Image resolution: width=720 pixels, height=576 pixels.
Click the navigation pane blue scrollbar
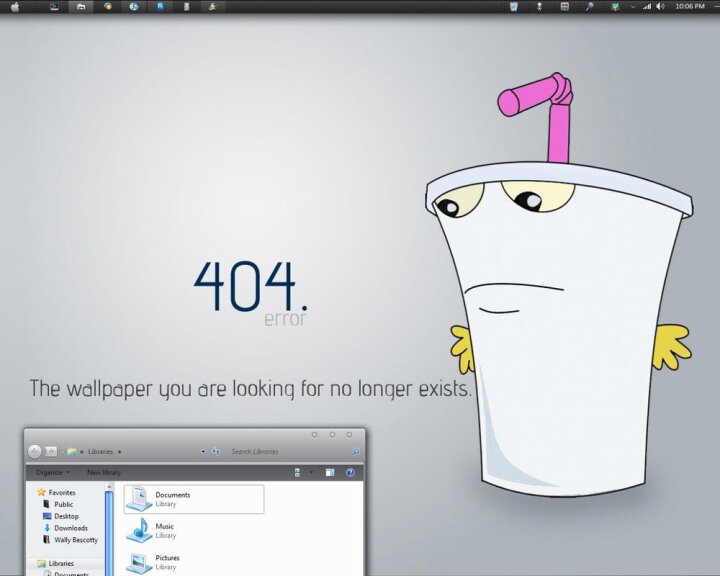click(x=109, y=533)
